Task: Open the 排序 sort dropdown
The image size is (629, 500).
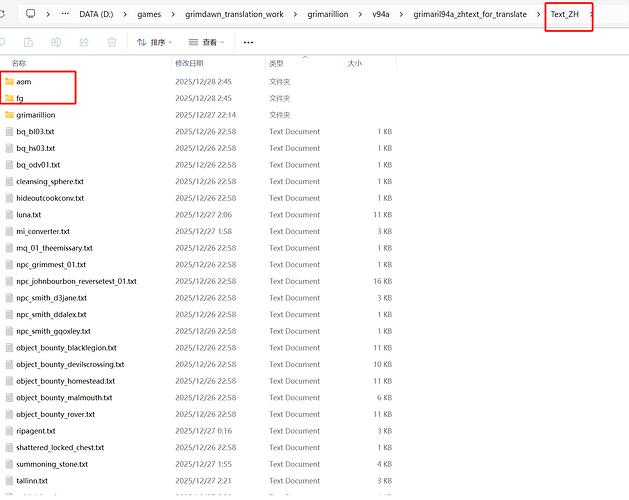Action: pos(155,42)
